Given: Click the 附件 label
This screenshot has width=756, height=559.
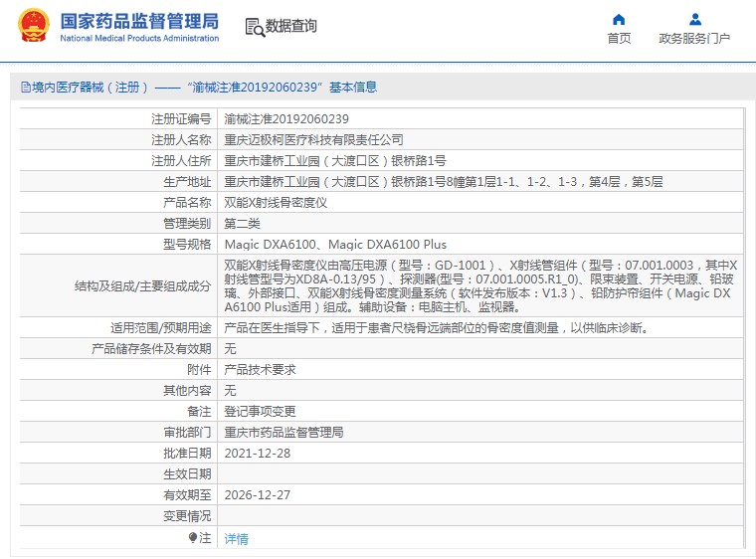Looking at the screenshot, I should coord(199,370).
